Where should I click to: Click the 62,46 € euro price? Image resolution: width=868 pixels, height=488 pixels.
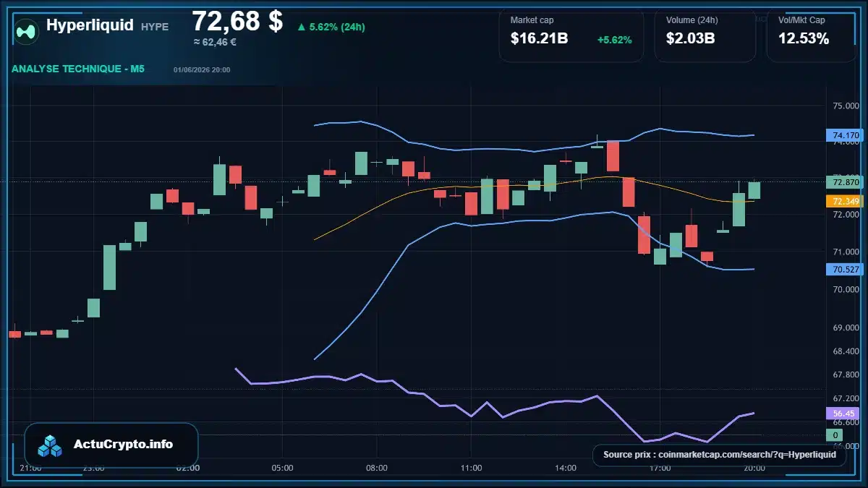tap(215, 42)
